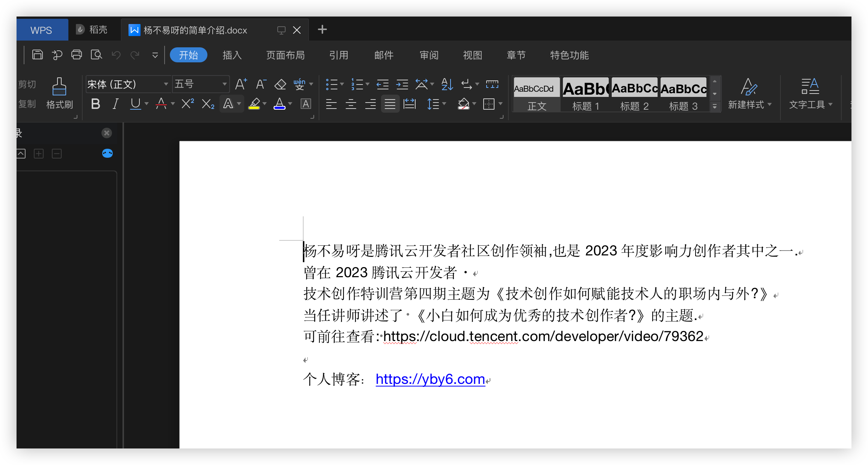Toggle Italic formatting
Image resolution: width=868 pixels, height=465 pixels.
click(x=115, y=104)
